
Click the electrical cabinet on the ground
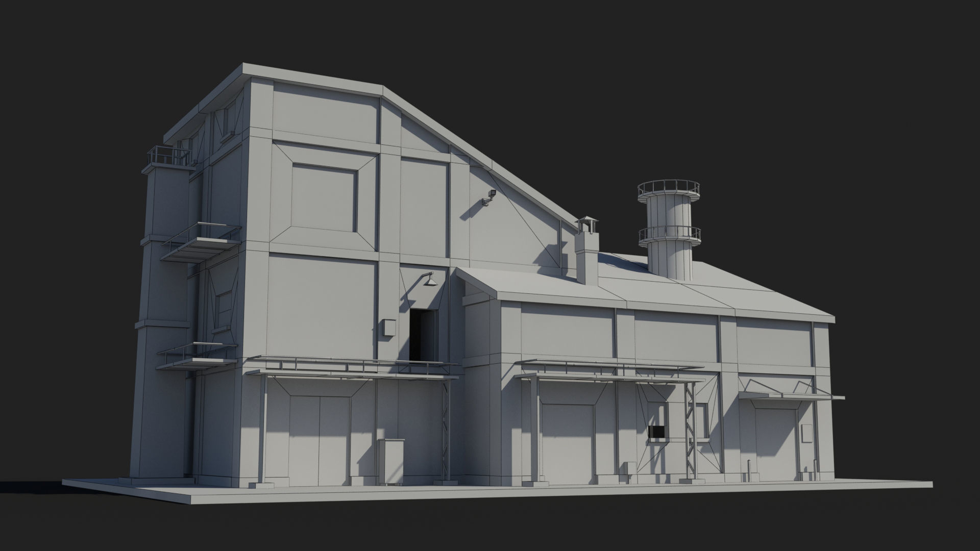click(x=390, y=462)
